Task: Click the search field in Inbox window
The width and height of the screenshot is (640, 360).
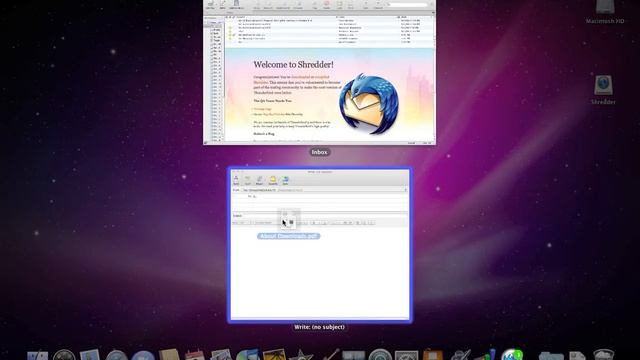Action: [x=407, y=4]
